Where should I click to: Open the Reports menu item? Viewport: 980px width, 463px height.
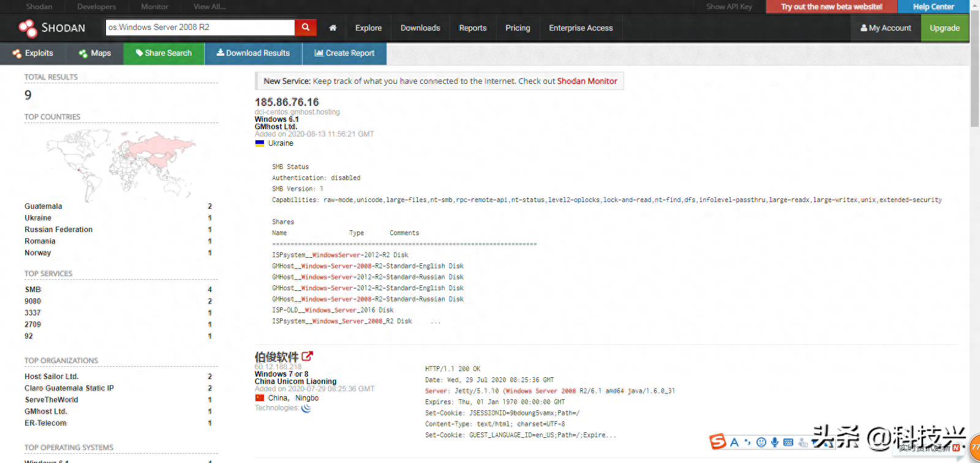(473, 28)
